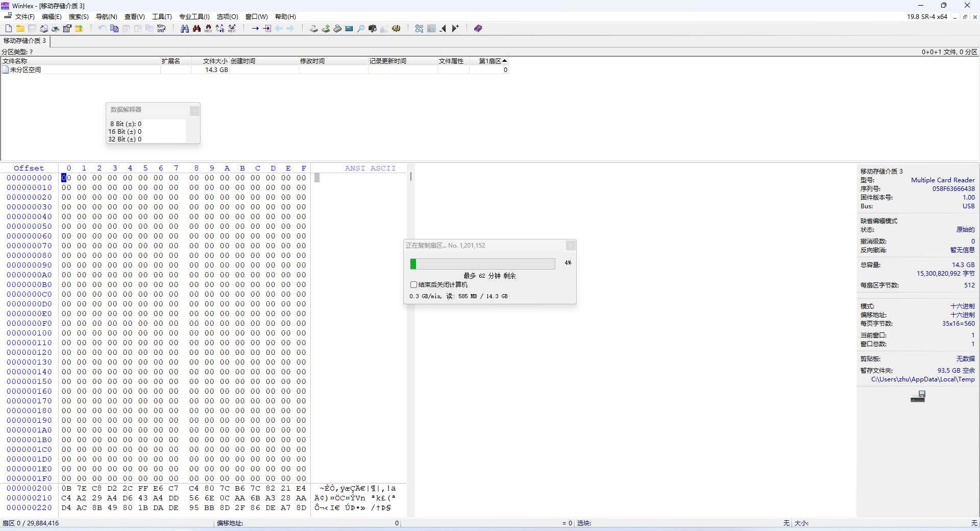This screenshot has height=531, width=980.
Task: Click the Go To Offset arrow icon
Action: tap(255, 29)
